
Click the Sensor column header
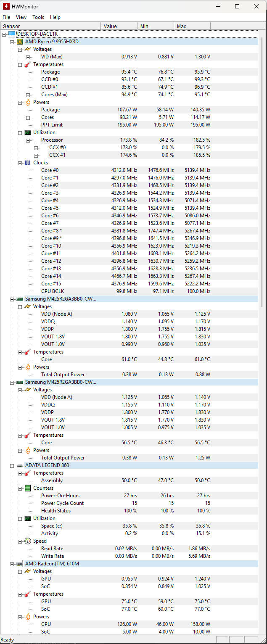pos(50,26)
